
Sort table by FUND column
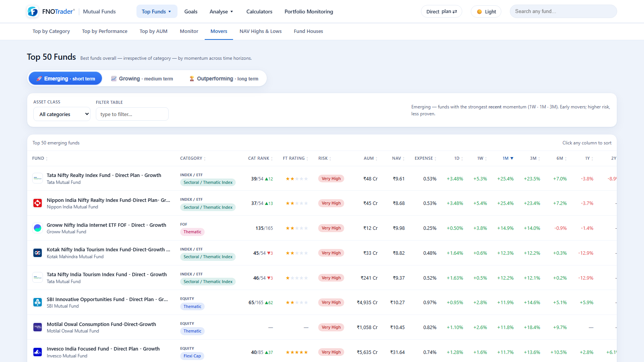point(40,158)
